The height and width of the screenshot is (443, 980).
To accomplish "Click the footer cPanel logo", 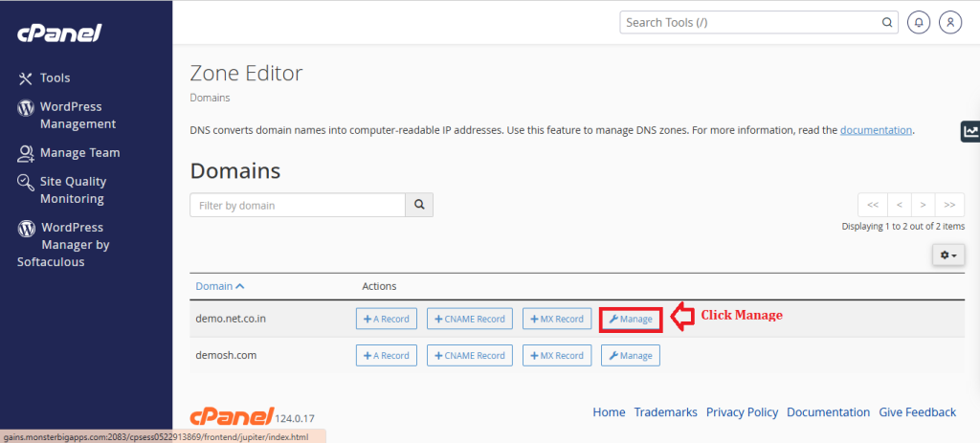I will [x=232, y=415].
